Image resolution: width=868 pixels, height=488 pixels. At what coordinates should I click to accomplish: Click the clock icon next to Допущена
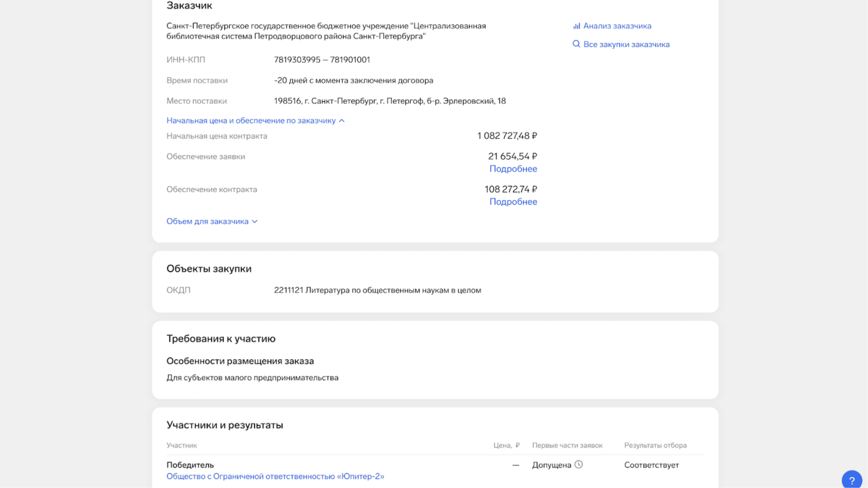click(x=579, y=465)
